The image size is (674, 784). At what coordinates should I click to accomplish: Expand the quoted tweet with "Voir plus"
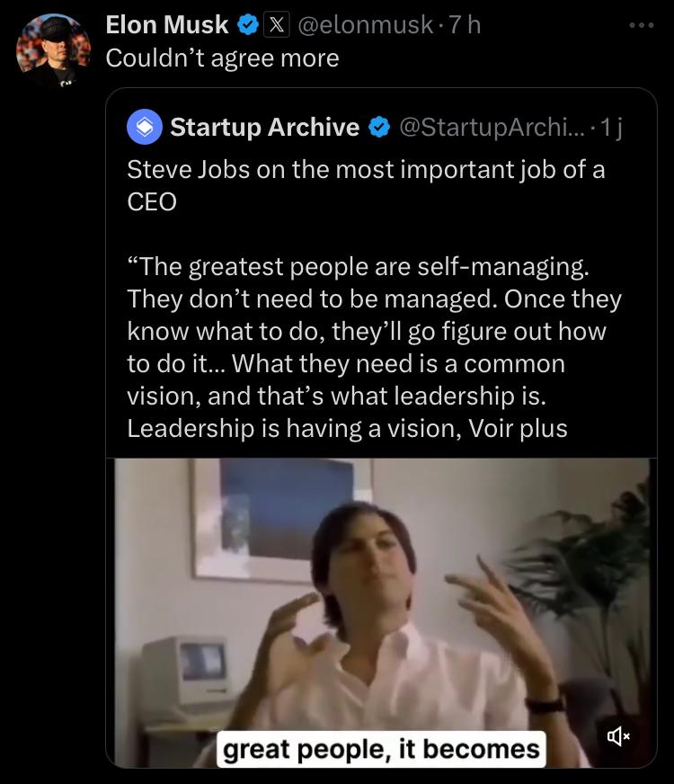530,428
